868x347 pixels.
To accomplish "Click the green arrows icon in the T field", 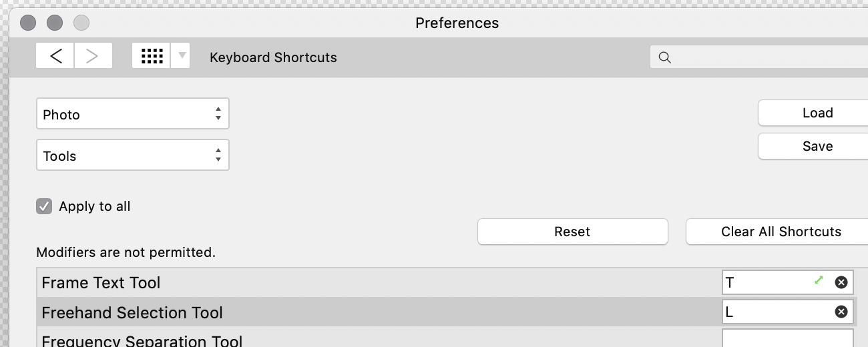I will pyautogui.click(x=819, y=280).
